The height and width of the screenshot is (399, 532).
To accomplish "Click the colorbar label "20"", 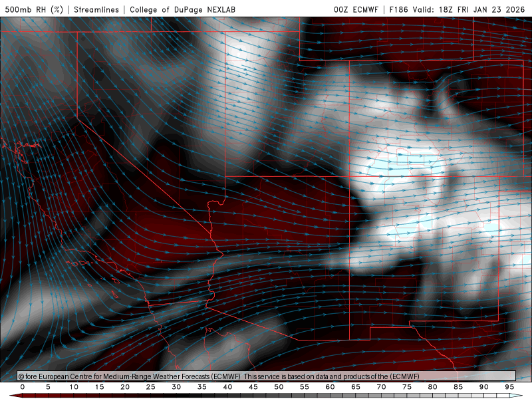I will [x=125, y=387].
